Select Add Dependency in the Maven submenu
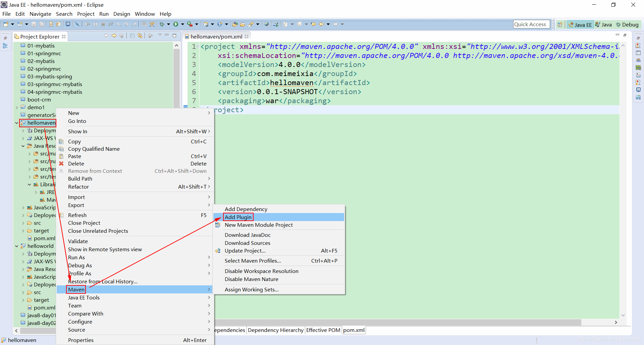 (279, 209)
